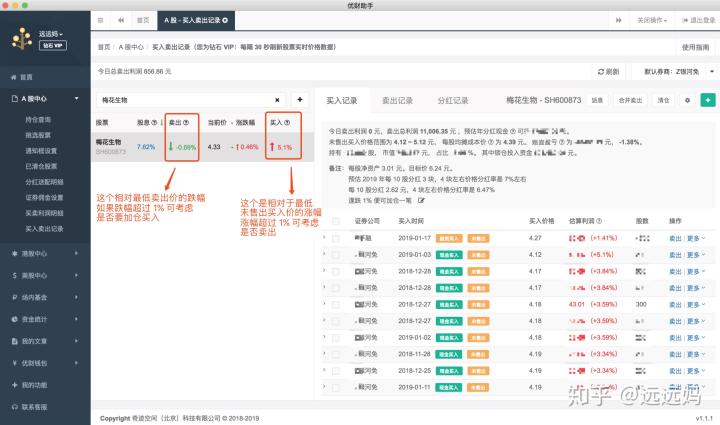Click the 钻石 VIP badge under the username
The image size is (720, 425).
coord(53,45)
